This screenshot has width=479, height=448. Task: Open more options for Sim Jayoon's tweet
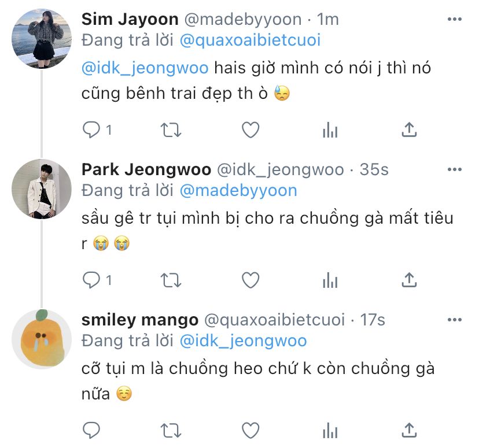point(454,20)
